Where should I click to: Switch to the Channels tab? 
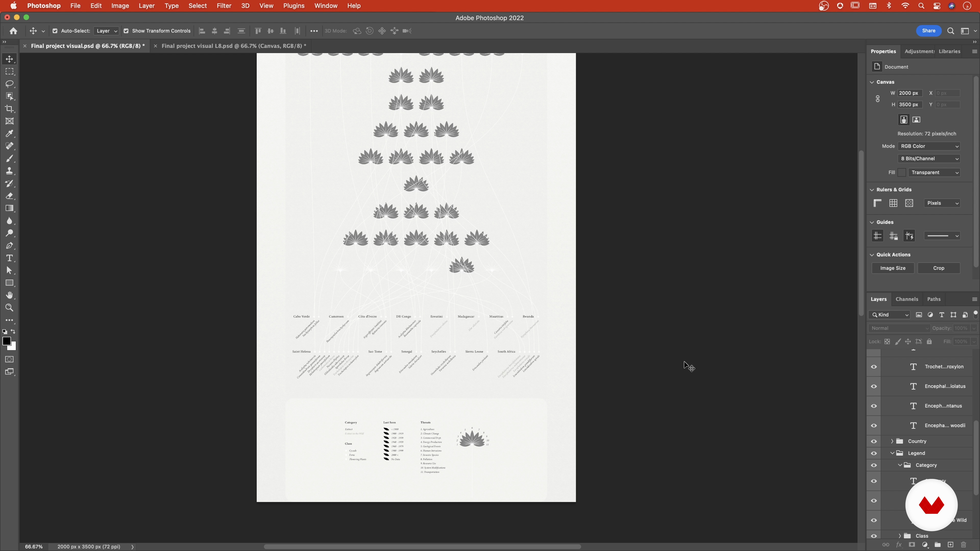click(x=907, y=299)
